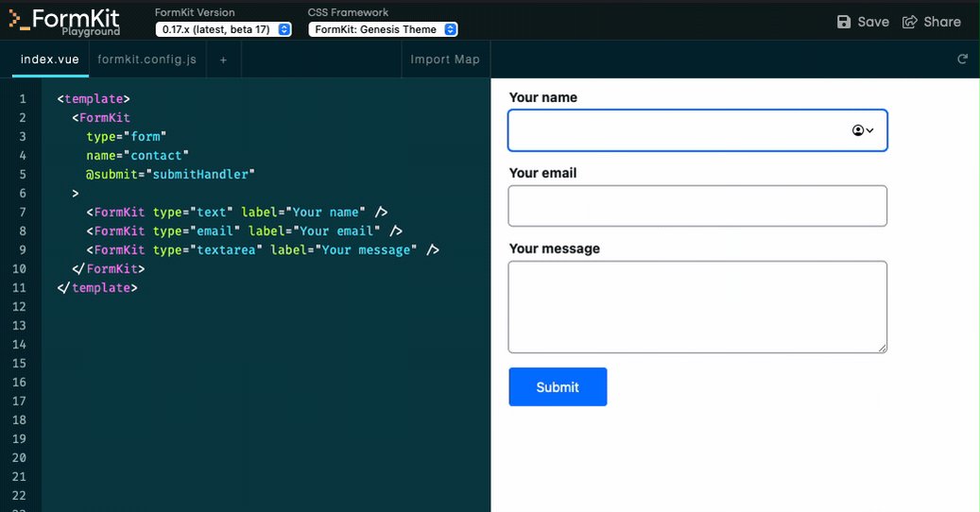The image size is (980, 512).
Task: Click the refresh preview icon
Action: tap(962, 60)
